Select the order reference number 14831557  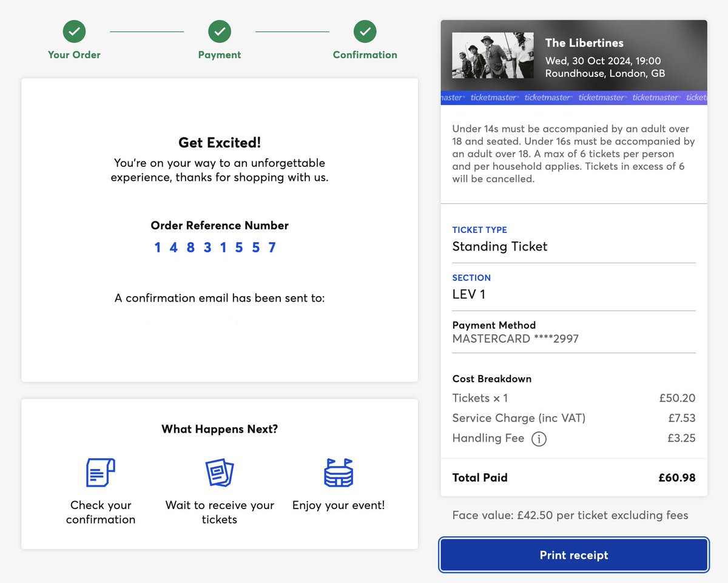coord(215,248)
